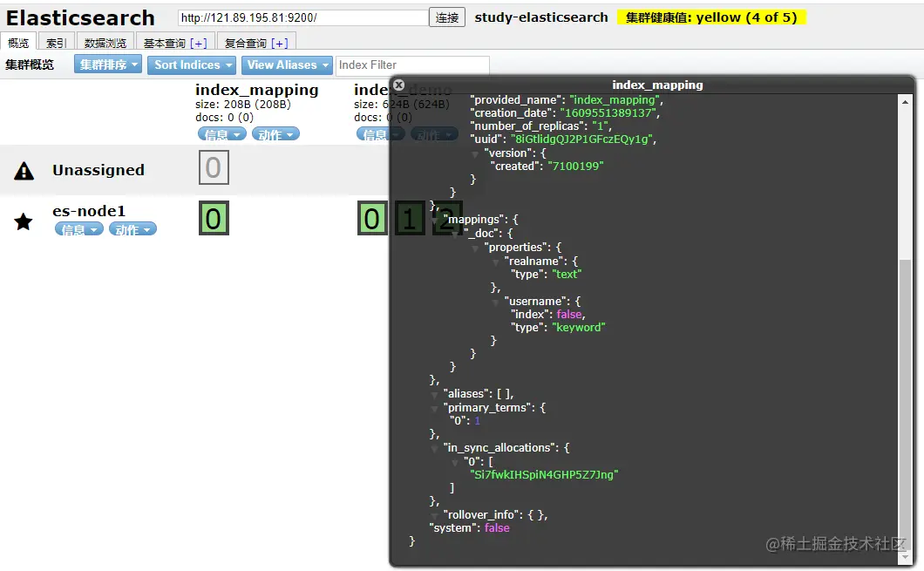Click the "system": false value
Image resolution: width=924 pixels, height=571 pixels.
[497, 528]
